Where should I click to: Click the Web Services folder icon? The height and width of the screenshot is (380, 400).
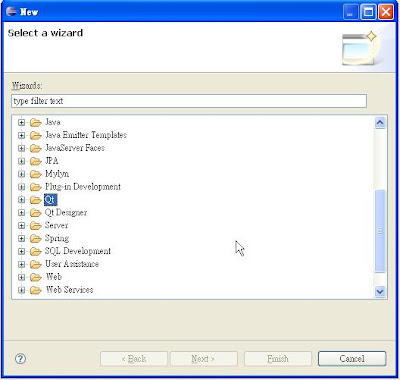pyautogui.click(x=35, y=290)
